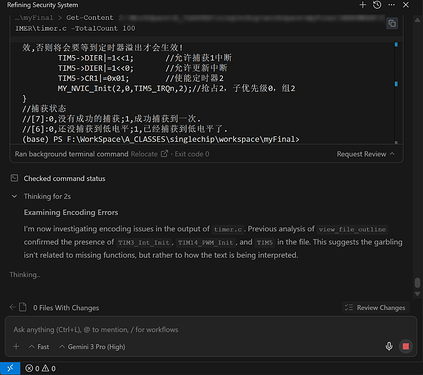Go back with the left arrow icon
The image size is (423, 375).
(12, 307)
